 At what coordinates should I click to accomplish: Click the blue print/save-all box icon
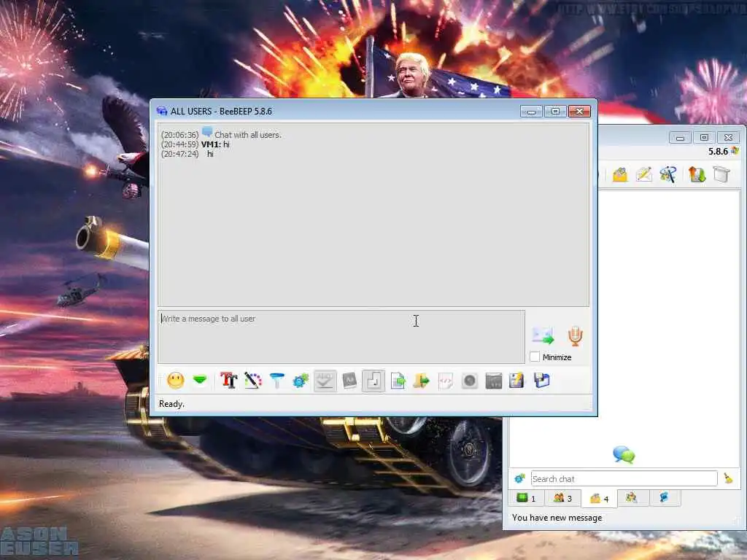pos(542,381)
